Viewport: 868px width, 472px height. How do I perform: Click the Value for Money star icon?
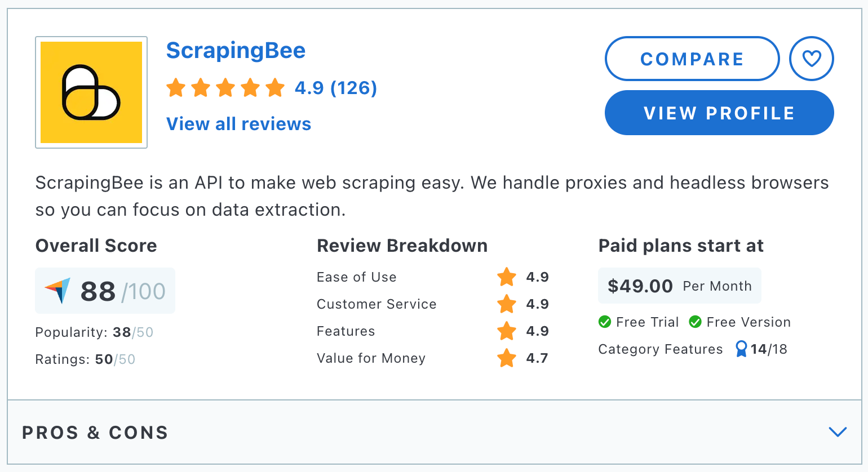click(507, 358)
